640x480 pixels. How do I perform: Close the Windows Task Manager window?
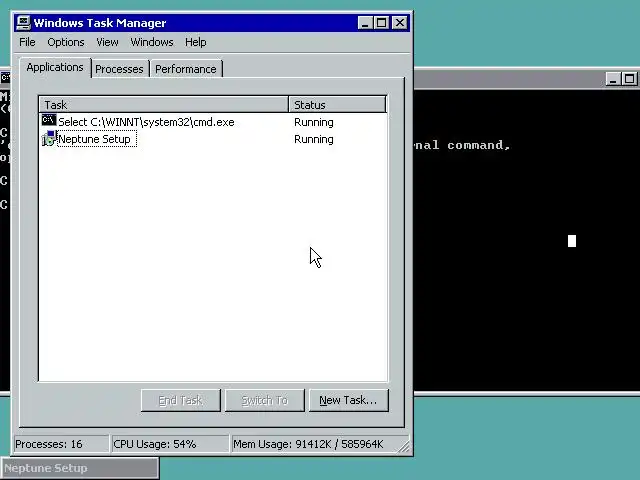point(400,23)
